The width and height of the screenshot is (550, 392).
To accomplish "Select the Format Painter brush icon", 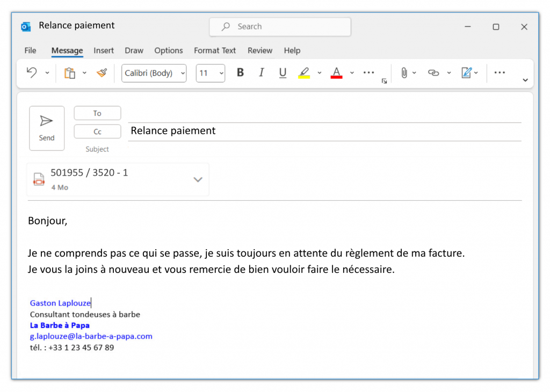I will click(x=102, y=73).
